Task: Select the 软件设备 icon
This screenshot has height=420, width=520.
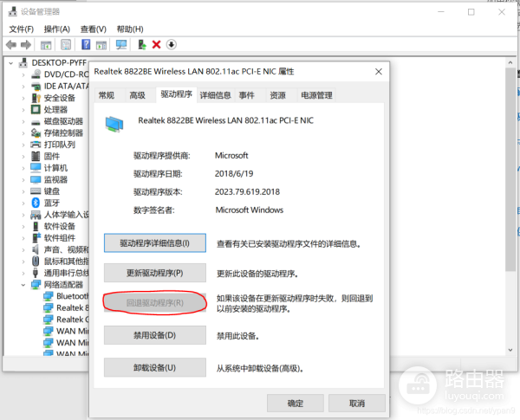Action: 36,226
